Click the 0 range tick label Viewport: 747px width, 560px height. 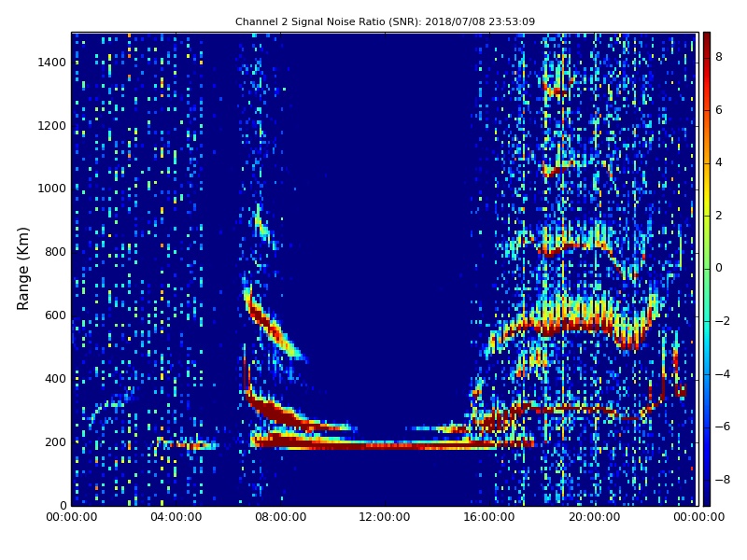63,505
